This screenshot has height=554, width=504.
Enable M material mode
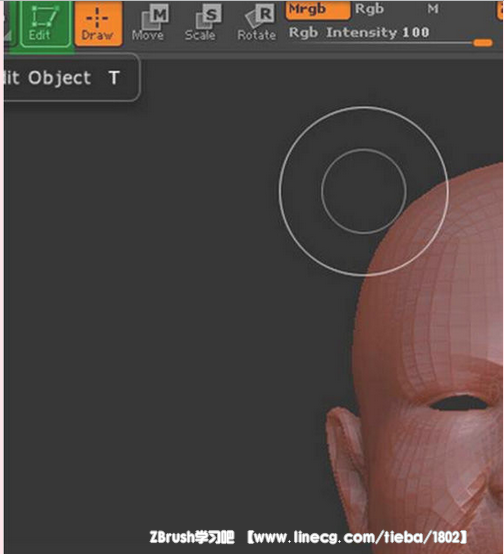click(433, 9)
